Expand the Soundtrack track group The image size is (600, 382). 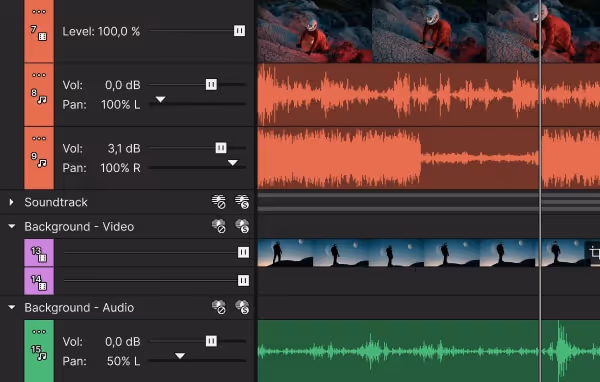[11, 202]
